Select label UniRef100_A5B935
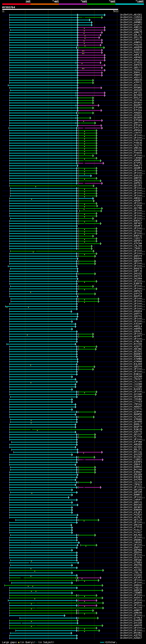Image resolution: width=146 pixels, height=644 pixels. pyautogui.click(x=131, y=80)
